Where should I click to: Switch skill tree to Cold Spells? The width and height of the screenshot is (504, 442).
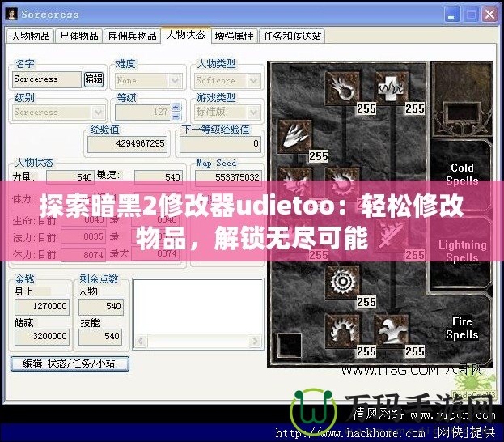coord(462,174)
